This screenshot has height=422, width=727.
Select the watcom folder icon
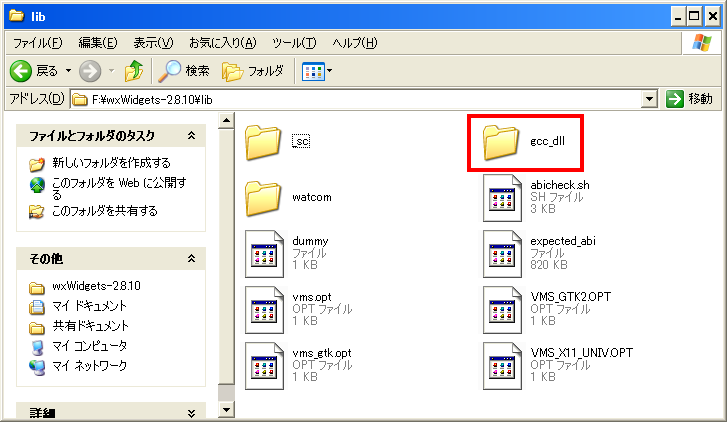point(263,198)
